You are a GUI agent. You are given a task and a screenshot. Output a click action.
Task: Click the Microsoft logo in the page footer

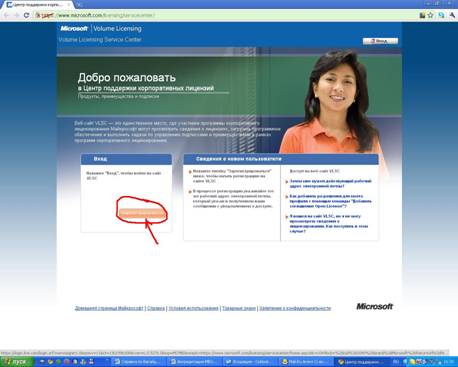374,306
